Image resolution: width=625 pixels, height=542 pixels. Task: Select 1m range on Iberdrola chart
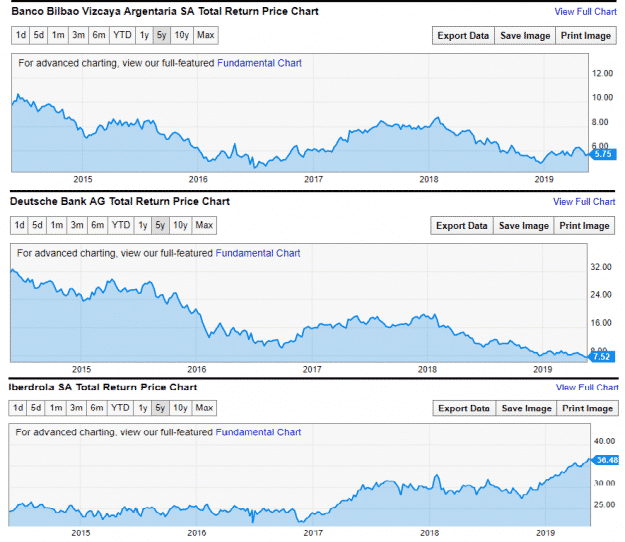56,408
